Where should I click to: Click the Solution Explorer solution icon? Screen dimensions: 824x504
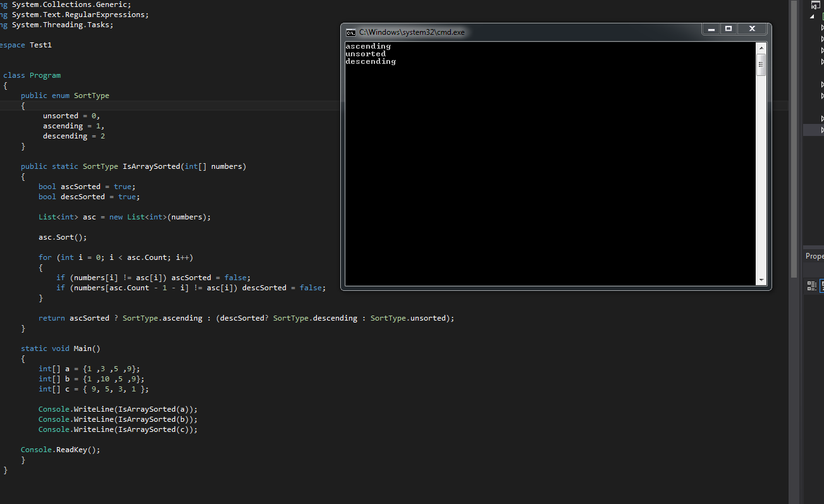(x=815, y=4)
